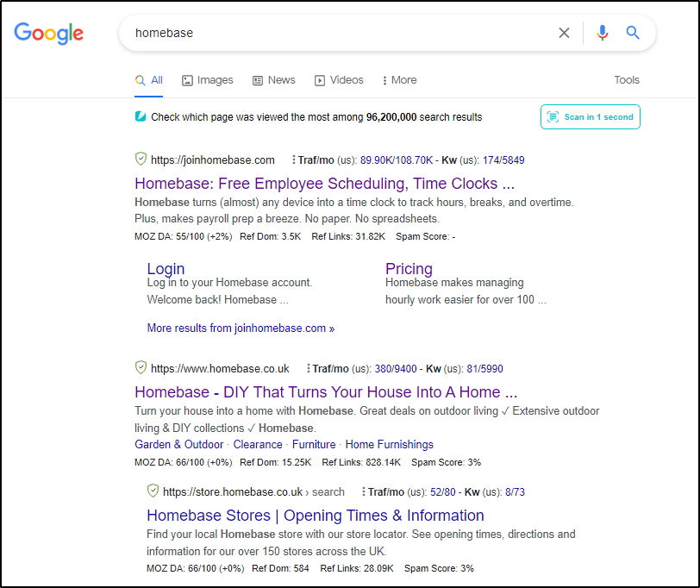Image resolution: width=700 pixels, height=588 pixels.
Task: Switch to the News tab
Action: (274, 80)
